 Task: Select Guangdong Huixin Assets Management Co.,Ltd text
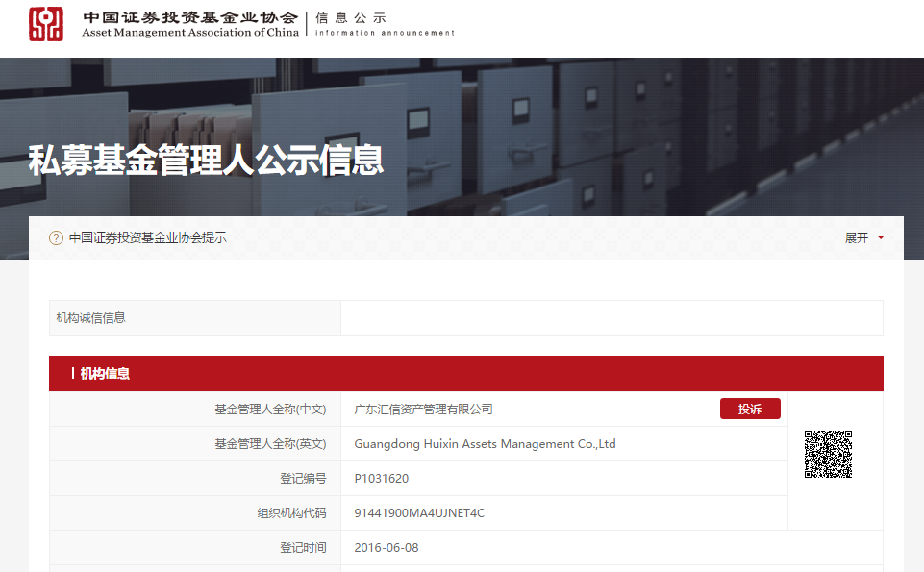click(485, 444)
